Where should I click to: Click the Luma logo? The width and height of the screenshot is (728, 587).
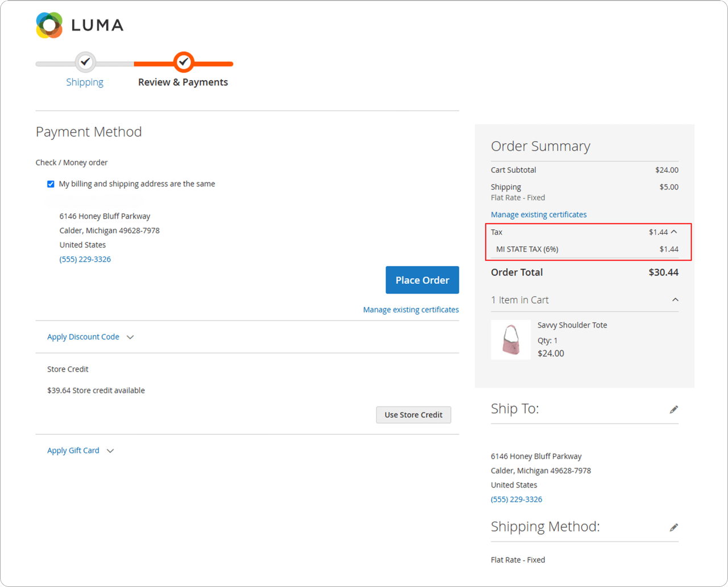79,24
